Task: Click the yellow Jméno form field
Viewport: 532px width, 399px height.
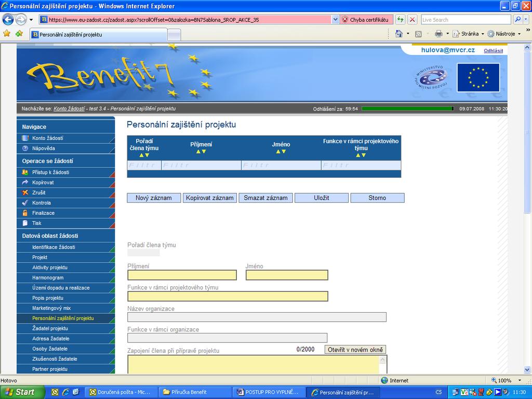Action: (287, 275)
